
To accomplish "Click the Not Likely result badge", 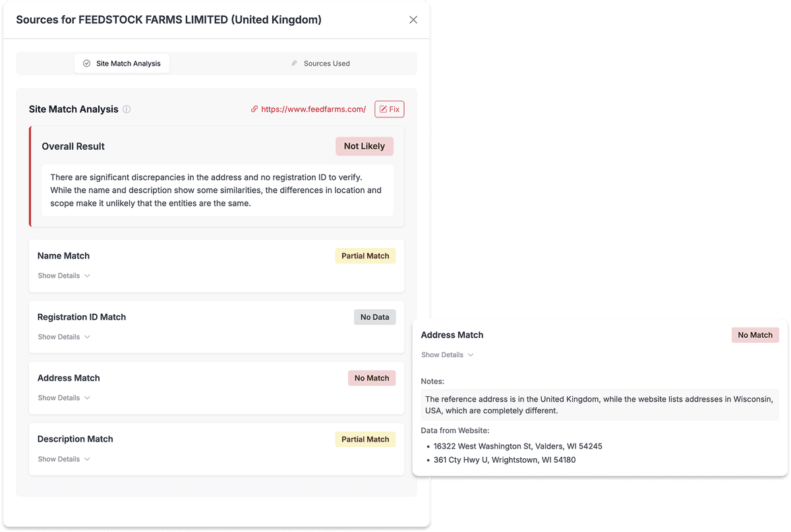I will tap(365, 146).
